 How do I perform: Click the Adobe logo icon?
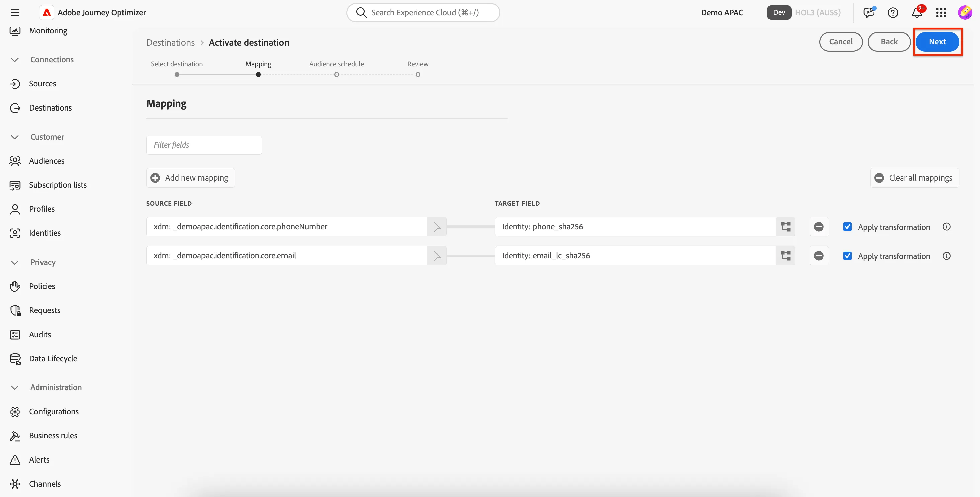tap(47, 12)
